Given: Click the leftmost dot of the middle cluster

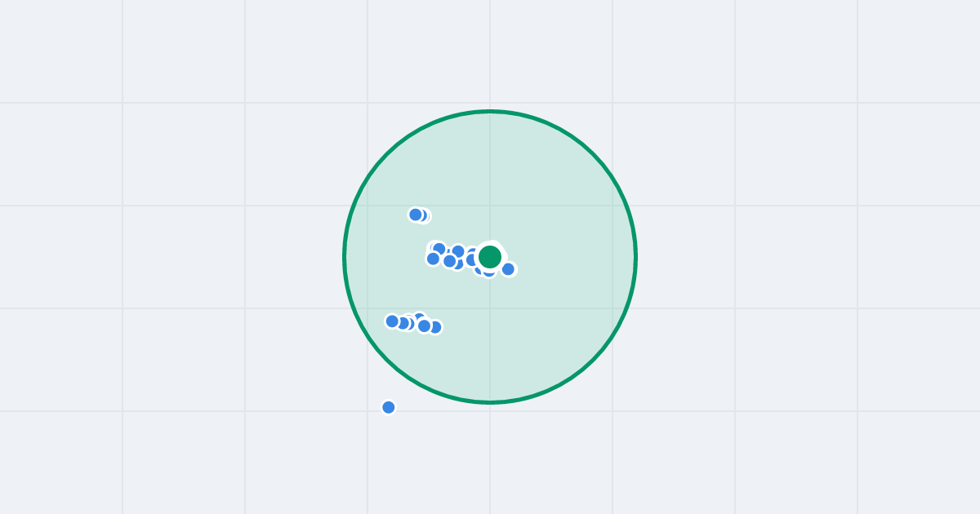Looking at the screenshot, I should [433, 259].
